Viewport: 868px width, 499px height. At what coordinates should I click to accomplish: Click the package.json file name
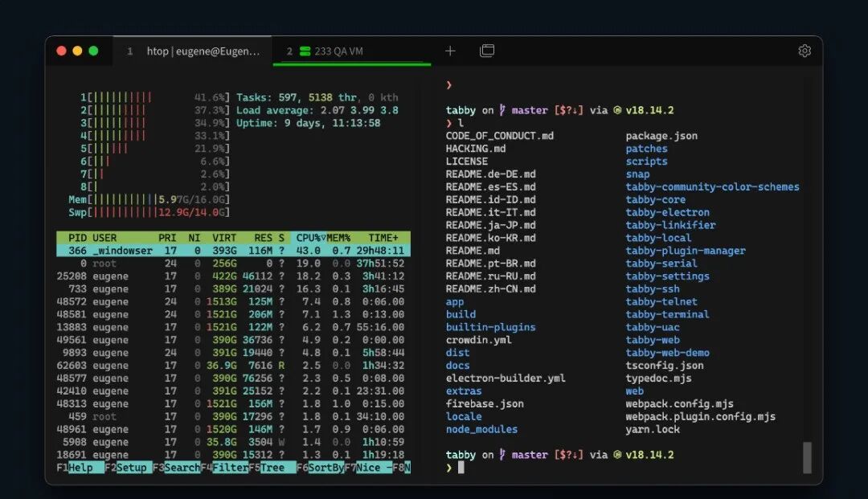(x=661, y=136)
